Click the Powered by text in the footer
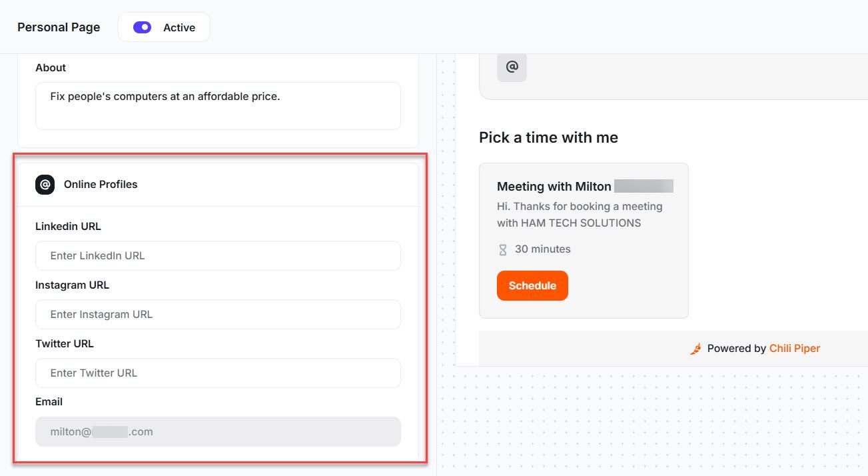The height and width of the screenshot is (476, 868). (x=737, y=348)
